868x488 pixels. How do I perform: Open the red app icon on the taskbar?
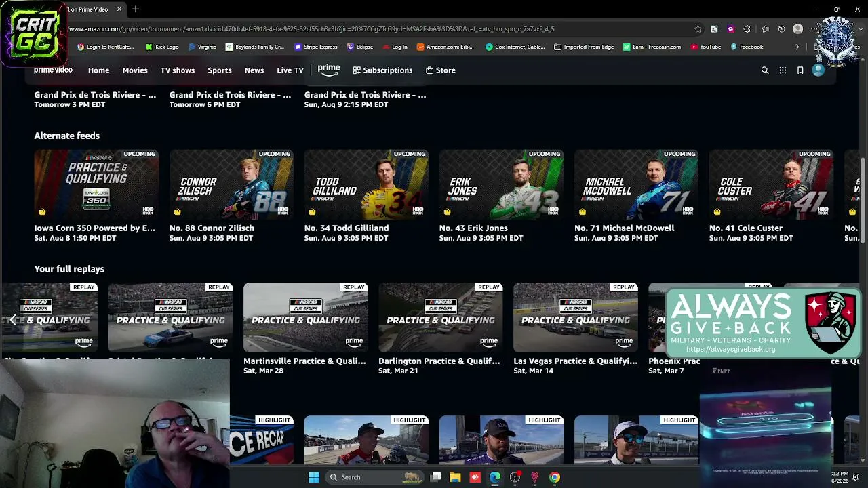(x=475, y=477)
